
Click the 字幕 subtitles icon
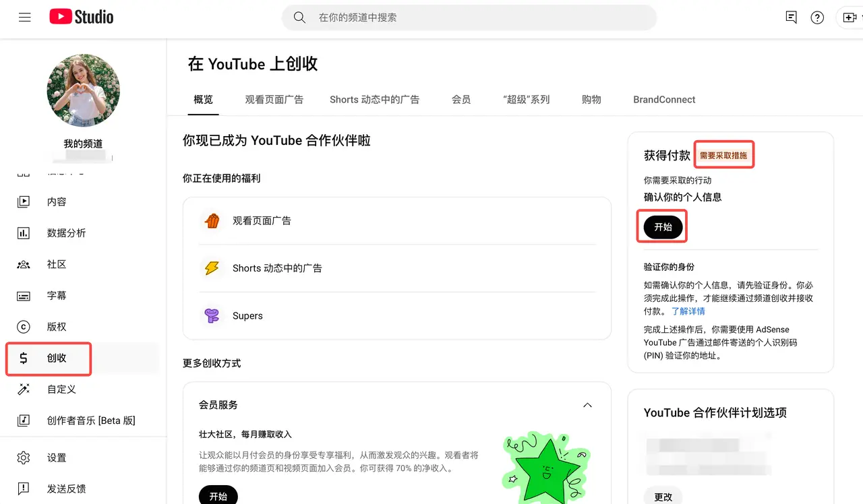point(24,296)
